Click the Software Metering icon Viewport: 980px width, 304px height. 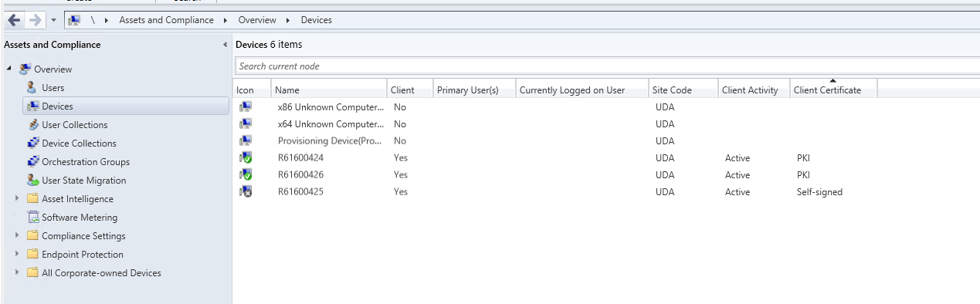pos(32,218)
